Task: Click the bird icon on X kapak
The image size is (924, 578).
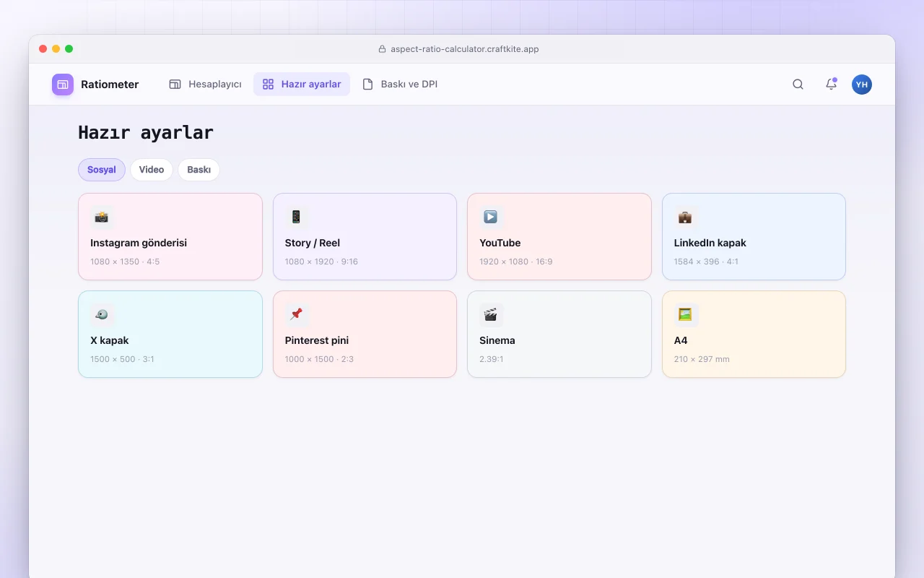Action: pyautogui.click(x=102, y=314)
